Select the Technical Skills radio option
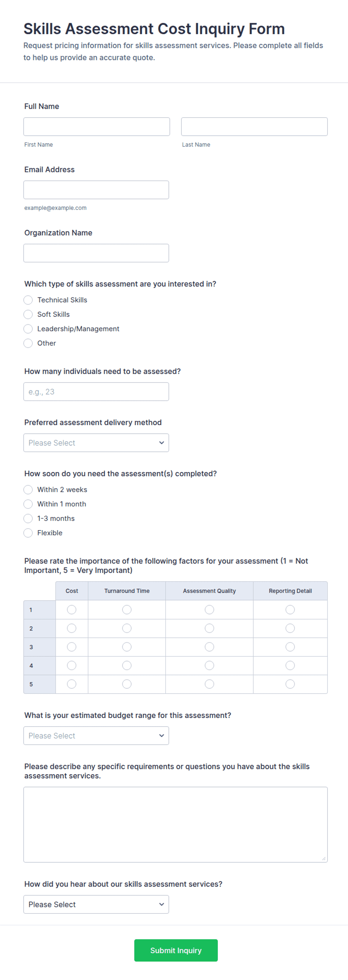Image resolution: width=348 pixels, height=980 pixels. coord(28,300)
